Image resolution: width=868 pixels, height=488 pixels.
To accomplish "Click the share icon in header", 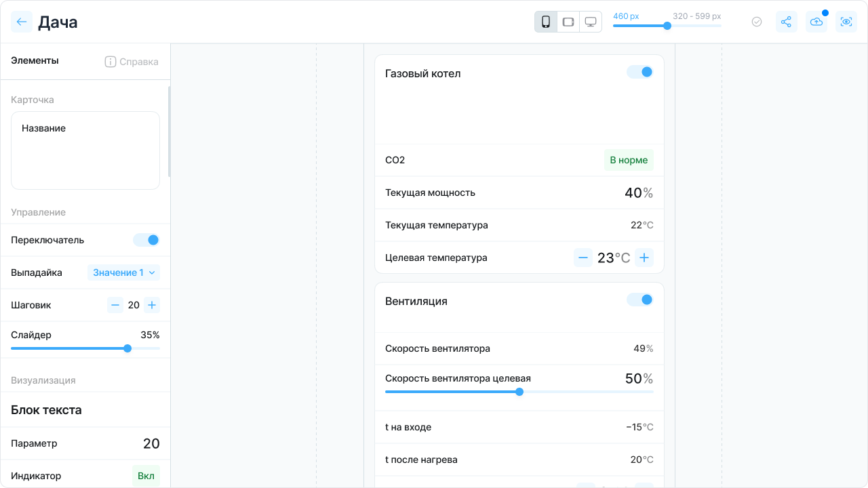I will [x=786, y=22].
